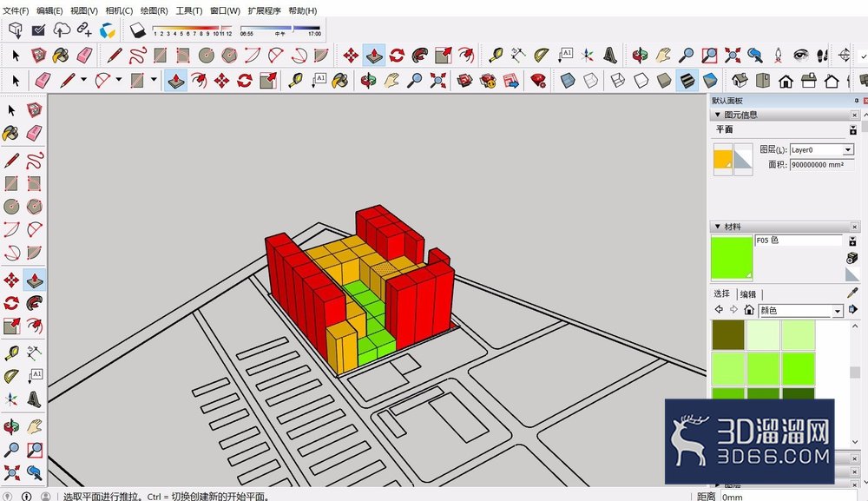868x501 pixels.
Task: Select the 3D Text tool in left palette
Action: pos(35,399)
